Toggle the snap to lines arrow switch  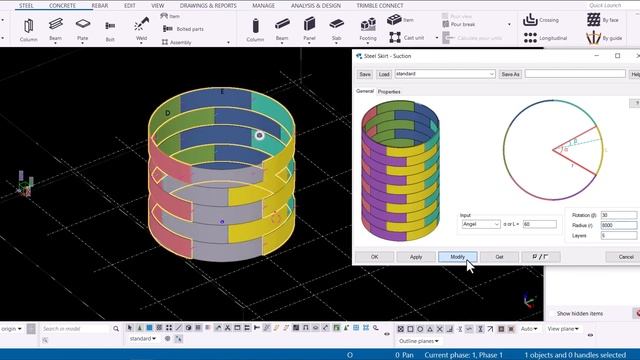pos(490,329)
